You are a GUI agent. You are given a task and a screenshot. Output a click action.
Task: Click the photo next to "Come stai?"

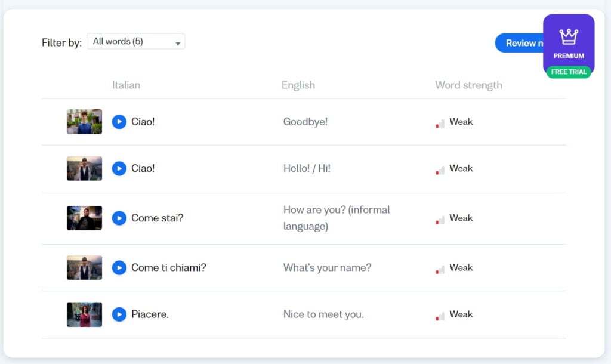click(84, 218)
